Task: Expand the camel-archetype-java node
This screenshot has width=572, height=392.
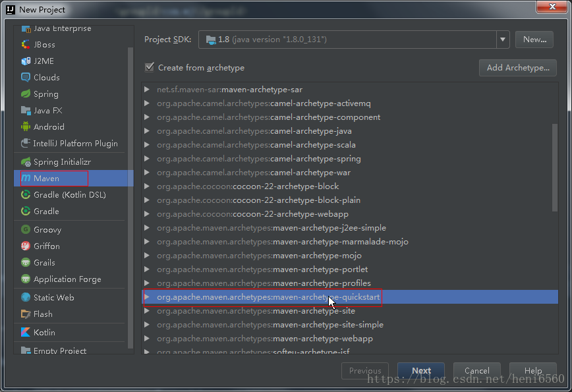Action: [x=147, y=131]
